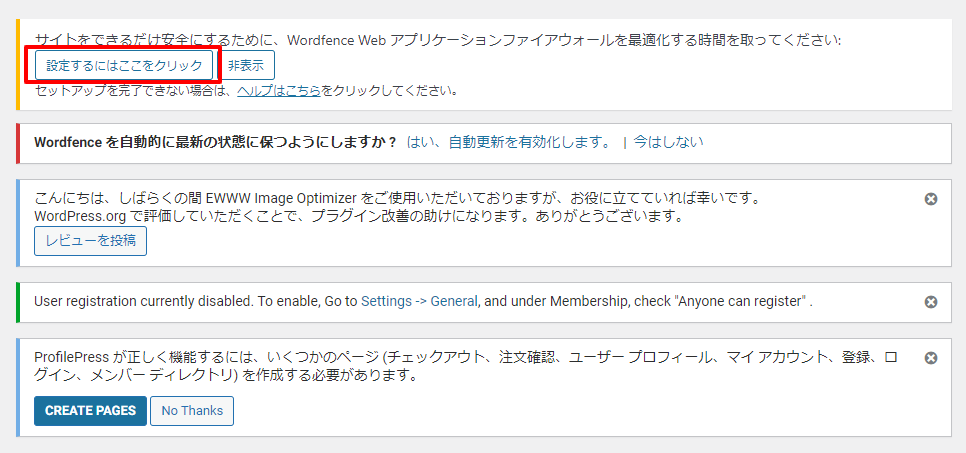Follow the Settings -> General link
966x453 pixels.
pyautogui.click(x=419, y=301)
